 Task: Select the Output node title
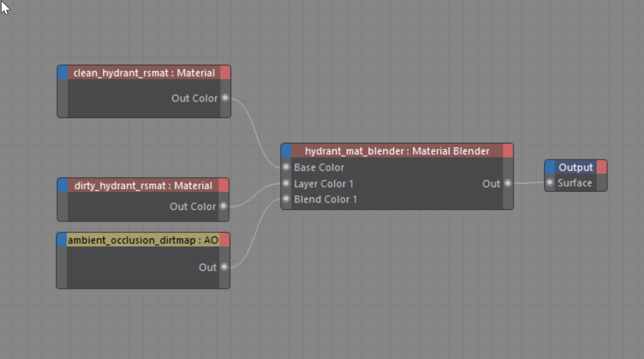576,167
